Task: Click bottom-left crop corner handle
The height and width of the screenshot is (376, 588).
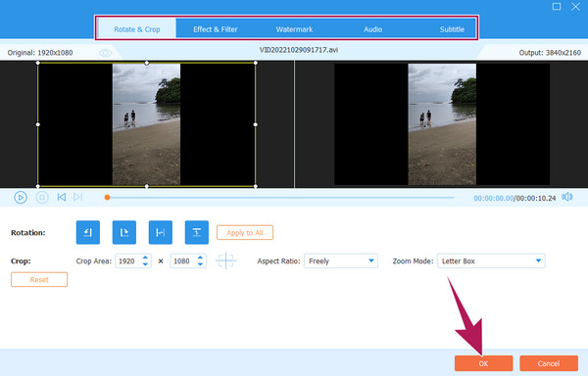Action: [x=38, y=186]
